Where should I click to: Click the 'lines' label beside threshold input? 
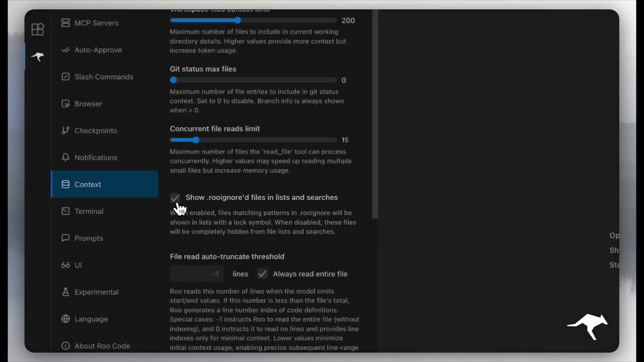coord(240,274)
